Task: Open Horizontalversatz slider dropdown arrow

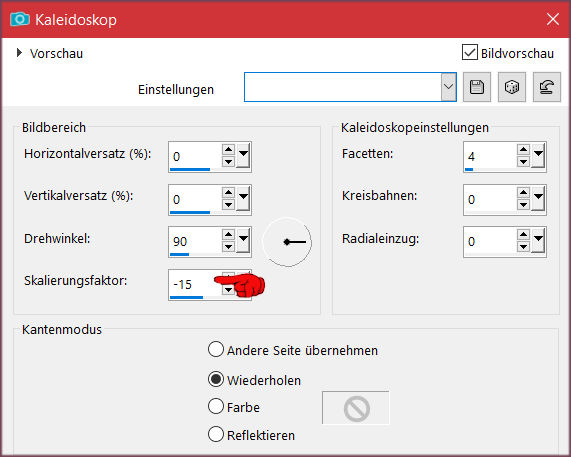Action: pyautogui.click(x=243, y=155)
